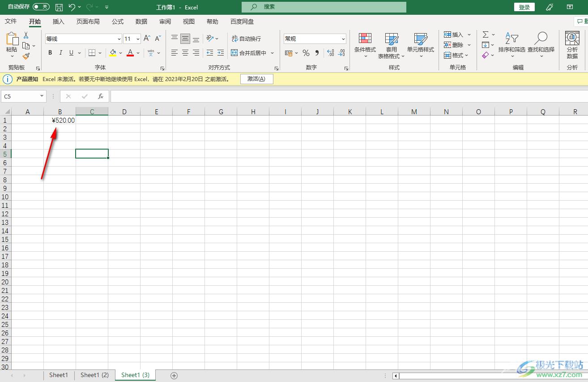588x382 pixels.
Task: Align text to the left
Action: coord(175,53)
